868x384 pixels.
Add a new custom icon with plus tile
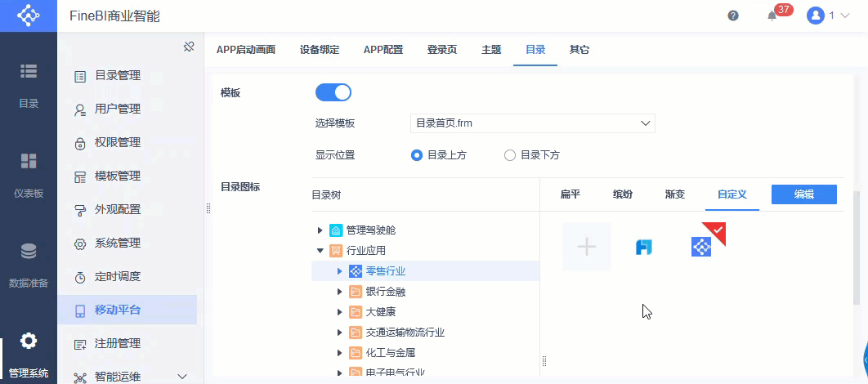587,247
